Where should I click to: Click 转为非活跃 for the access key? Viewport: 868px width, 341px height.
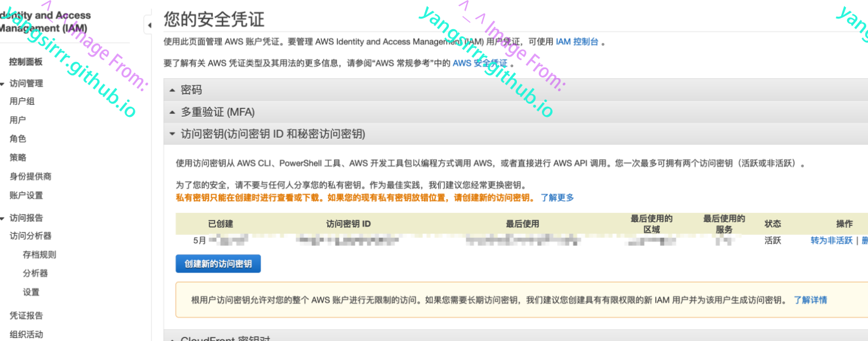tap(832, 240)
